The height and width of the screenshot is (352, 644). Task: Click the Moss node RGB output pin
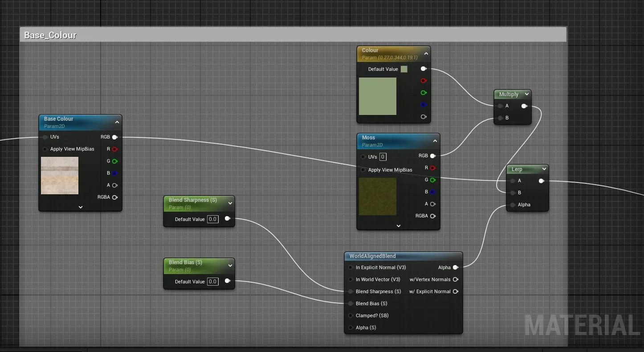pyautogui.click(x=432, y=156)
